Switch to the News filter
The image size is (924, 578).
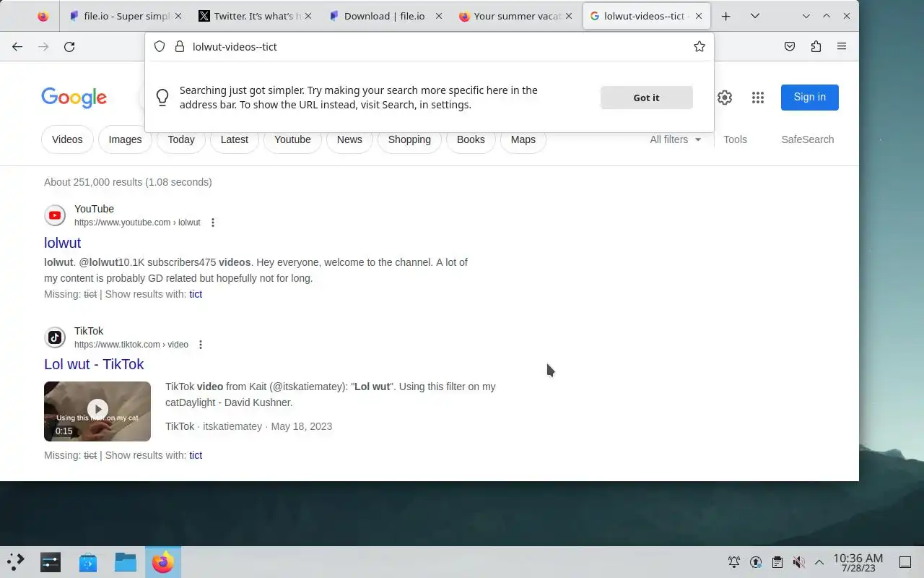(349, 139)
